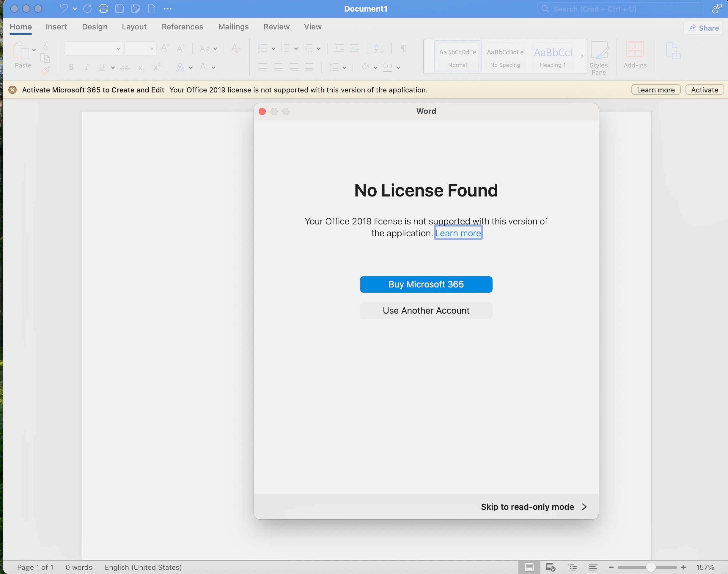This screenshot has height=574, width=728.
Task: Expand the Bullets list dropdown arrow
Action: (x=273, y=49)
